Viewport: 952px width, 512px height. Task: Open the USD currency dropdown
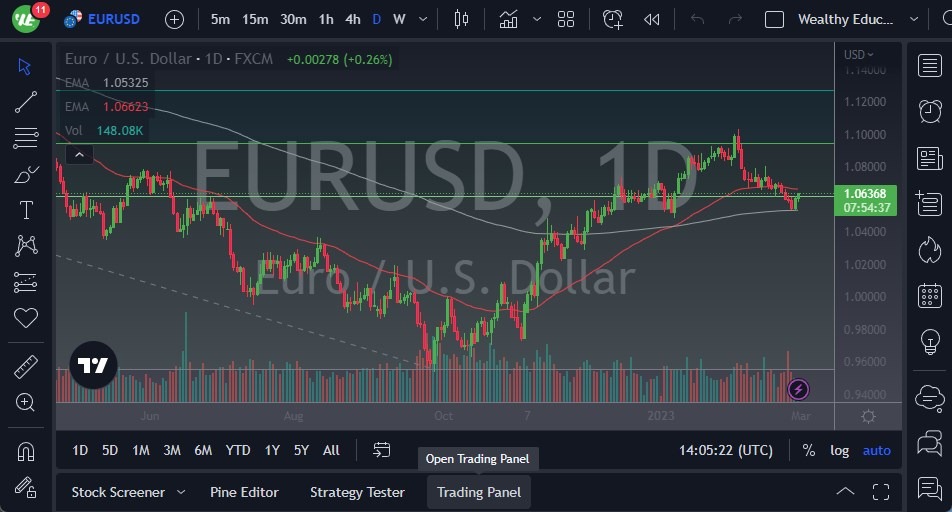point(858,55)
